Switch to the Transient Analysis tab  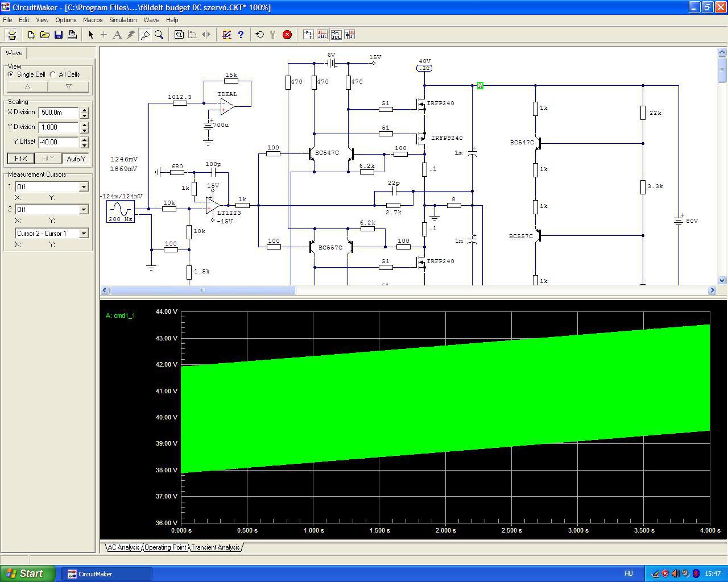point(216,547)
